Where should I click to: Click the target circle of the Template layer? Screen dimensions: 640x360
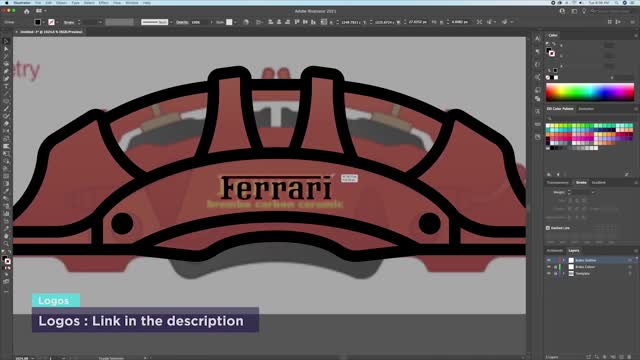tap(630, 273)
